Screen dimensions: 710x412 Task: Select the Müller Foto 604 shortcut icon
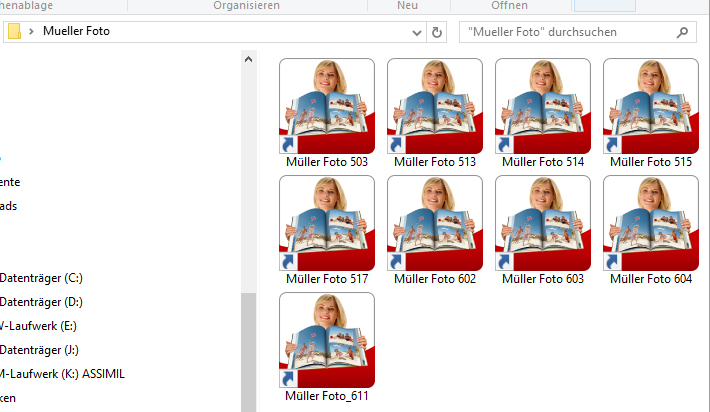coord(651,223)
